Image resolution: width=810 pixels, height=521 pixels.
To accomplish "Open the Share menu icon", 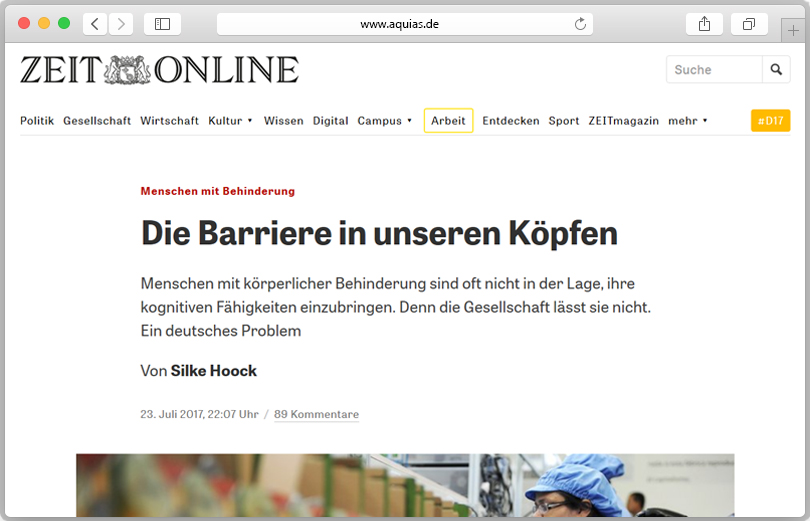I will [x=704, y=24].
